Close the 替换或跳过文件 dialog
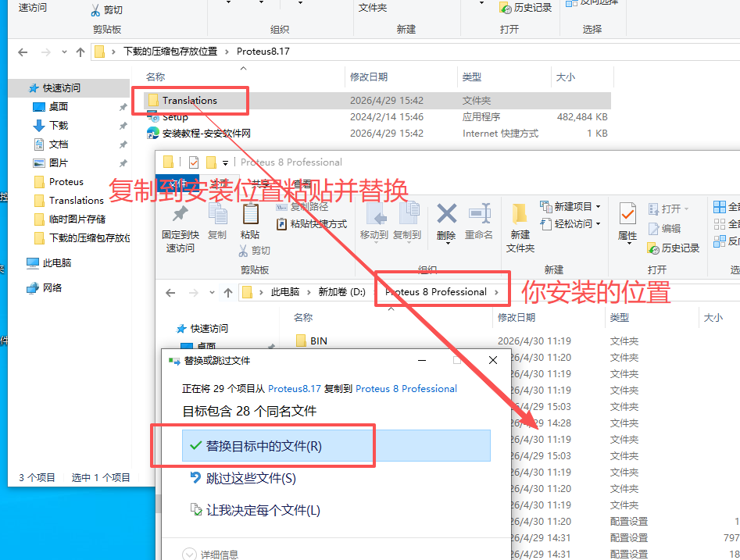740x560 pixels. pyautogui.click(x=493, y=360)
